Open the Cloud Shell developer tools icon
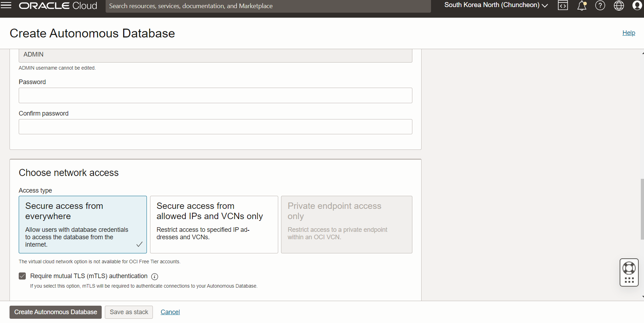644x323 pixels. [563, 5]
